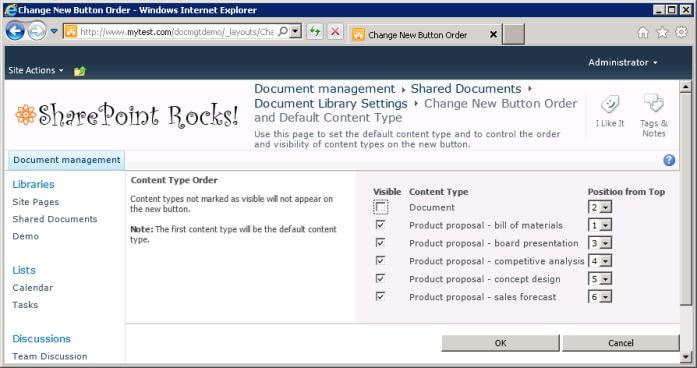Open position dropdown for board presentation
Viewport: 697px width, 368px height.
tap(600, 243)
